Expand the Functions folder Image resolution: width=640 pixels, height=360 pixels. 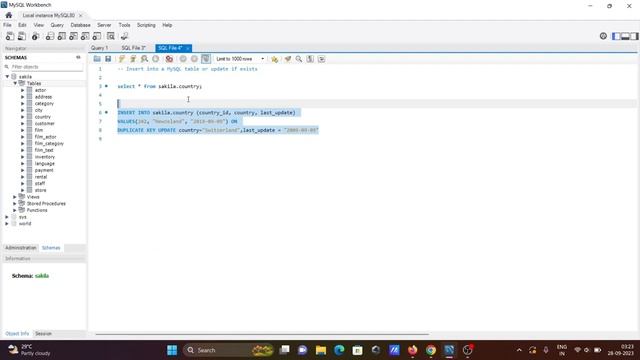pos(15,210)
